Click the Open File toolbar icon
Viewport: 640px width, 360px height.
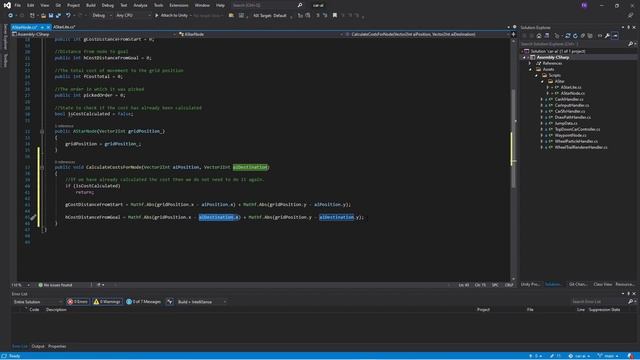(43, 16)
